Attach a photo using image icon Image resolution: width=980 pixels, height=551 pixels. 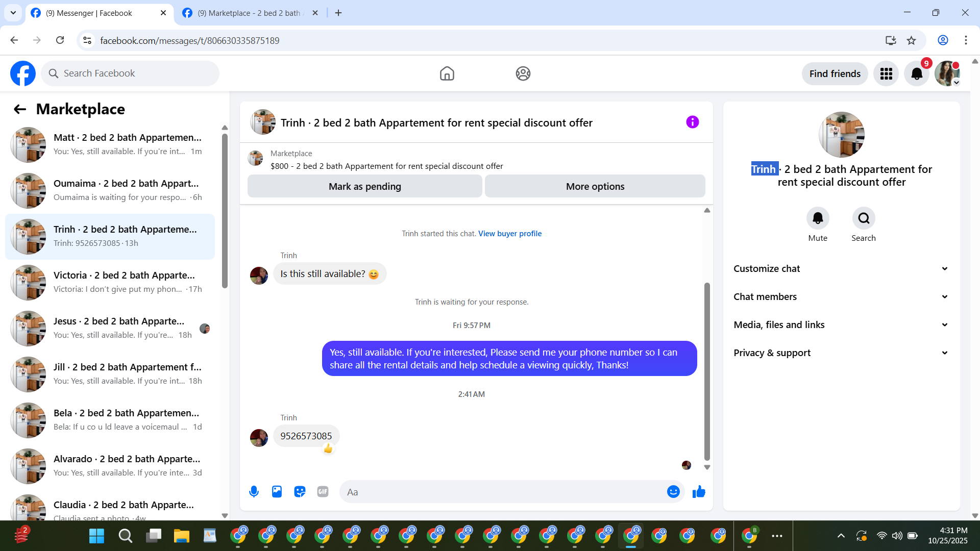[277, 492]
